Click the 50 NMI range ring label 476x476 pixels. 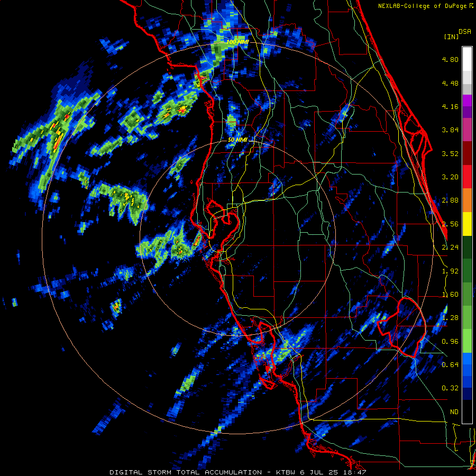pyautogui.click(x=237, y=140)
